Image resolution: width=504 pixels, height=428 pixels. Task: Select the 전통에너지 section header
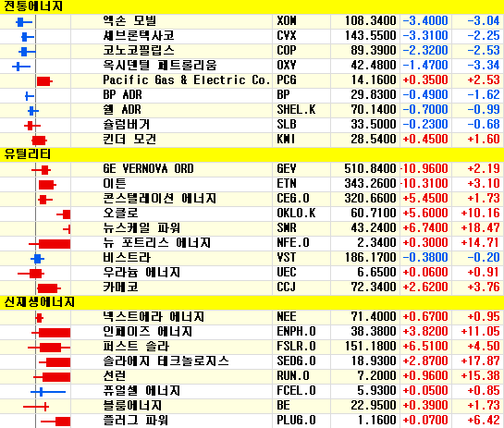point(33,6)
